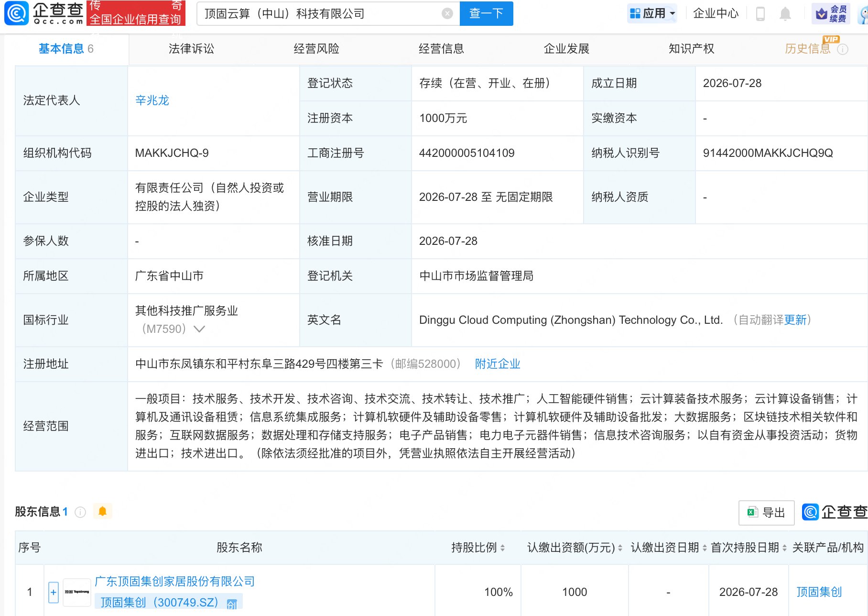Click Topstrong shareholder logo thumbnail
The width and height of the screenshot is (868, 616).
click(77, 592)
